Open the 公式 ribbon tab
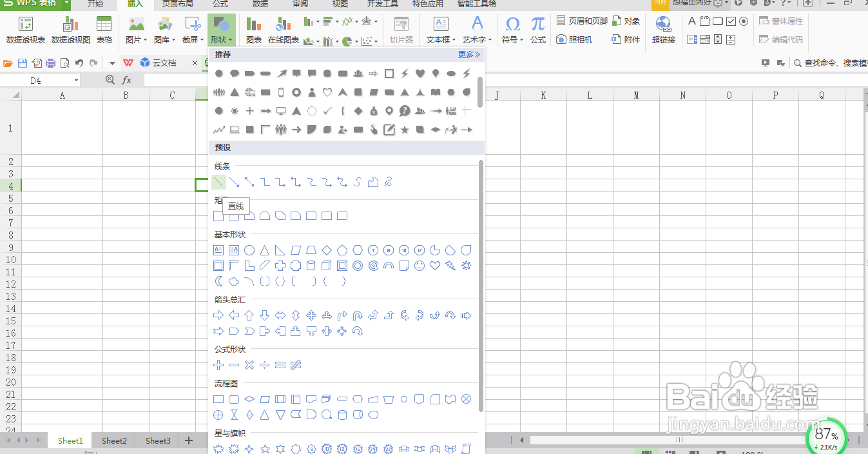This screenshot has height=454, width=868. pos(220,4)
